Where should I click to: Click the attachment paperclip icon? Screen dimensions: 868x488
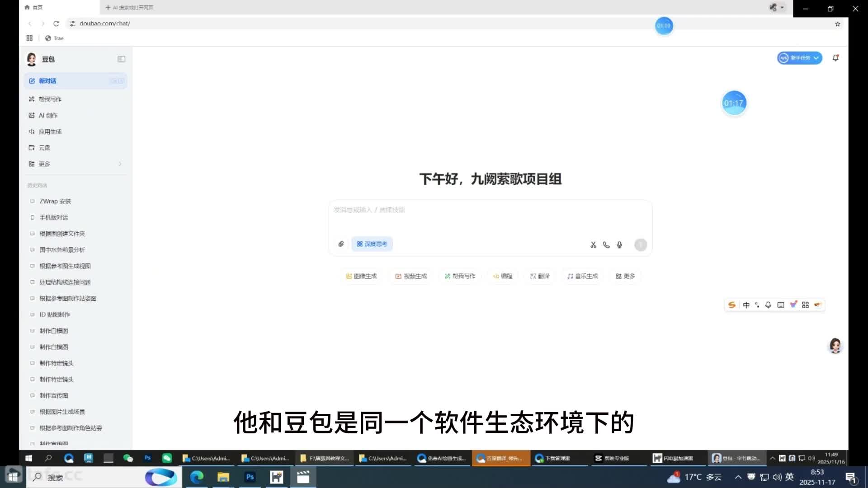coord(341,244)
